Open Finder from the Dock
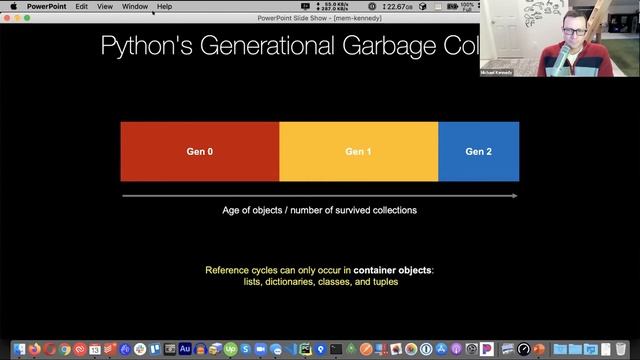This screenshot has height=360, width=640. coord(20,349)
